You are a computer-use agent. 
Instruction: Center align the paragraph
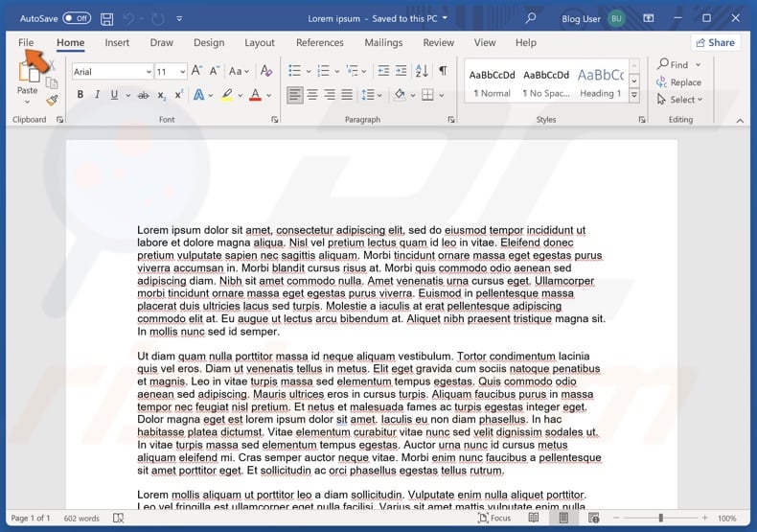tap(312, 95)
